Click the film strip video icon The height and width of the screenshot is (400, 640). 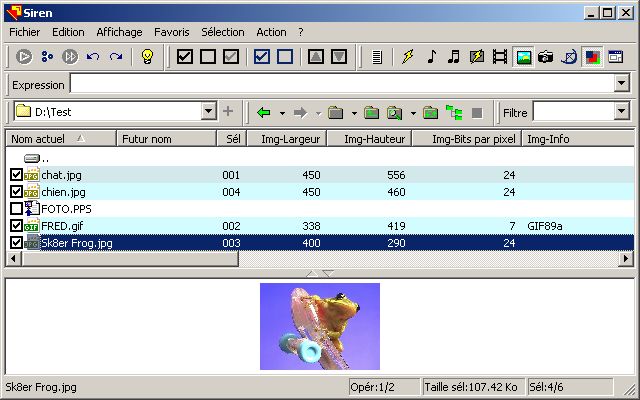click(500, 57)
